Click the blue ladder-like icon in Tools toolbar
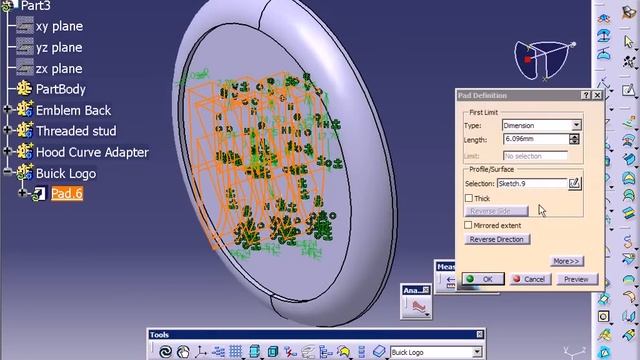This screenshot has width=640, height=360. tap(361, 351)
